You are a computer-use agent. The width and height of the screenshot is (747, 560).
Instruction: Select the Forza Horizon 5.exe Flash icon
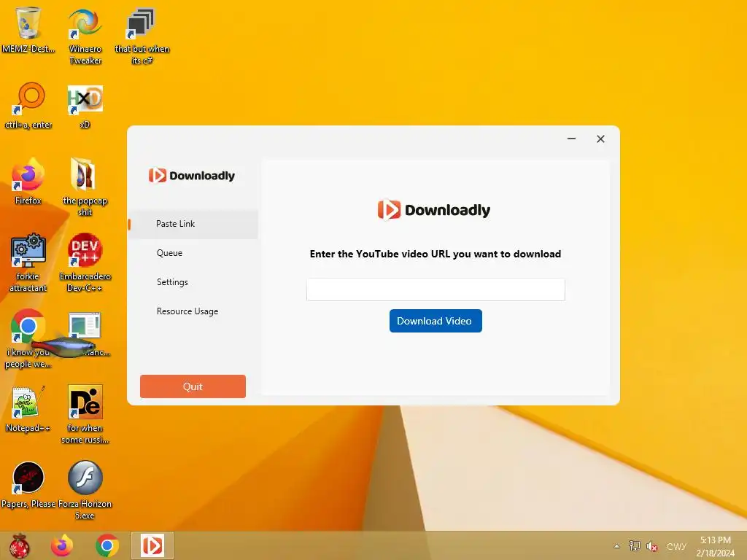(85, 491)
